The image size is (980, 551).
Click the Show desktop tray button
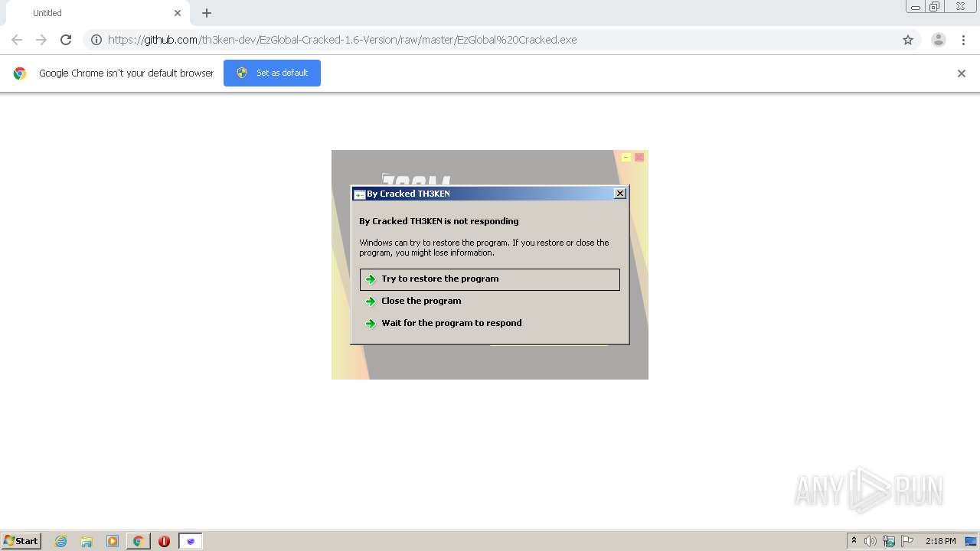[x=972, y=541]
